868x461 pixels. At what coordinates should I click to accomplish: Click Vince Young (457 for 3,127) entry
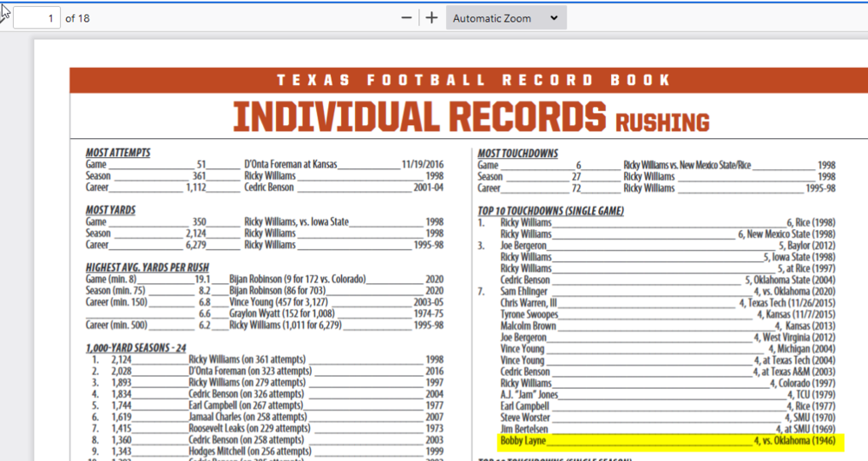(286, 302)
